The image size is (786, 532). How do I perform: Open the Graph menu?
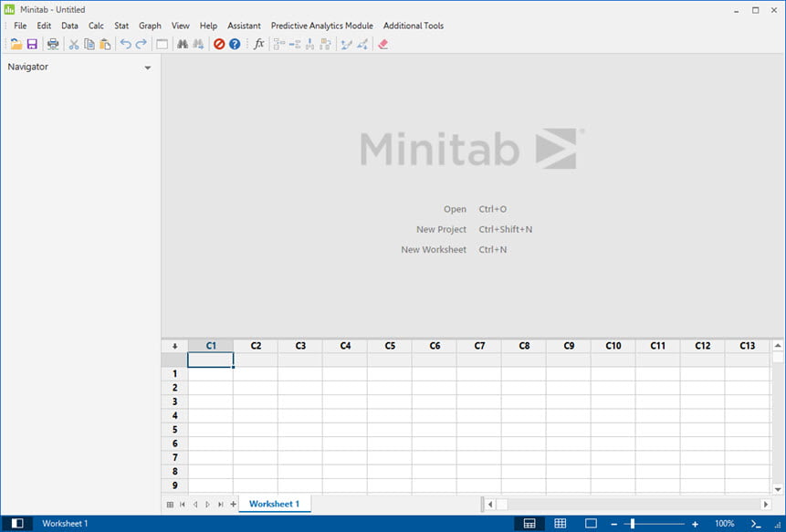pyautogui.click(x=150, y=26)
